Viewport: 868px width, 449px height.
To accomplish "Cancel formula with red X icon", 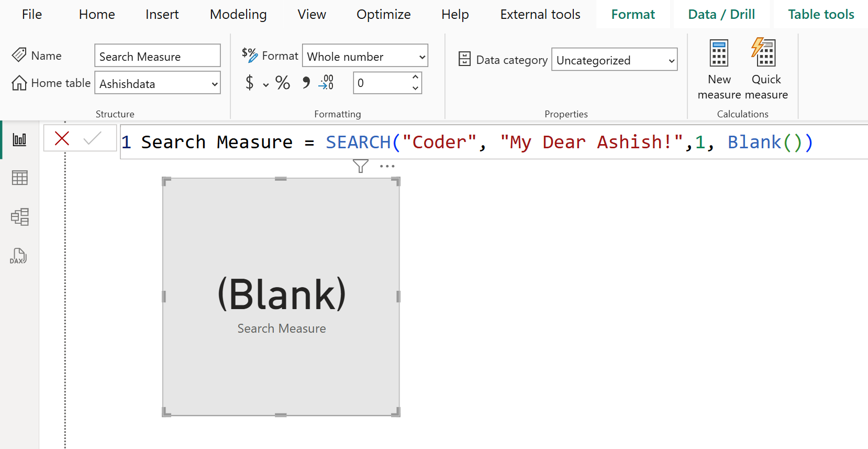I will (62, 138).
